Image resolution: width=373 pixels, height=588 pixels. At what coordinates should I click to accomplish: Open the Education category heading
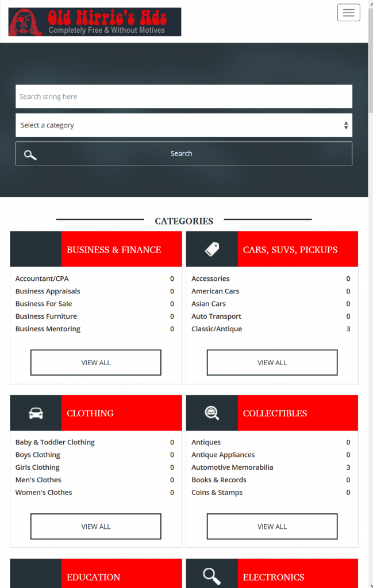point(94,577)
